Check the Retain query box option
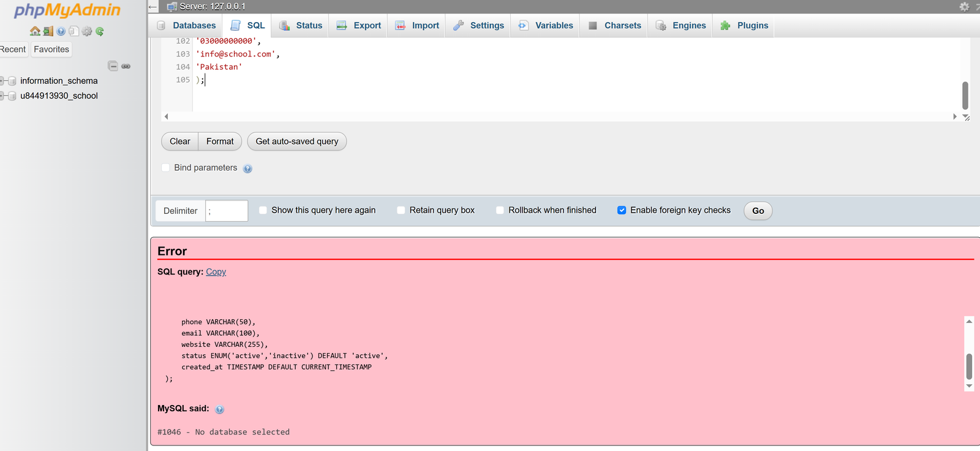Viewport: 980px width, 451px height. [x=401, y=210]
